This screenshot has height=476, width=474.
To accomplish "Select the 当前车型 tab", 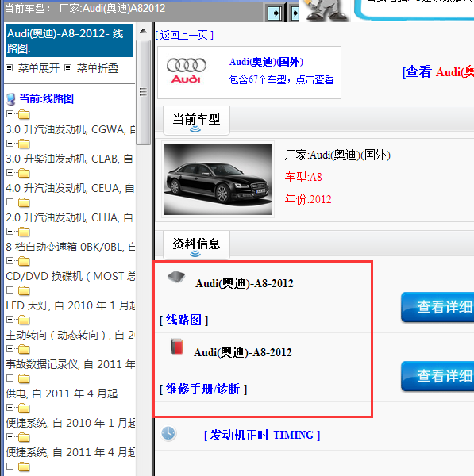I will [196, 121].
